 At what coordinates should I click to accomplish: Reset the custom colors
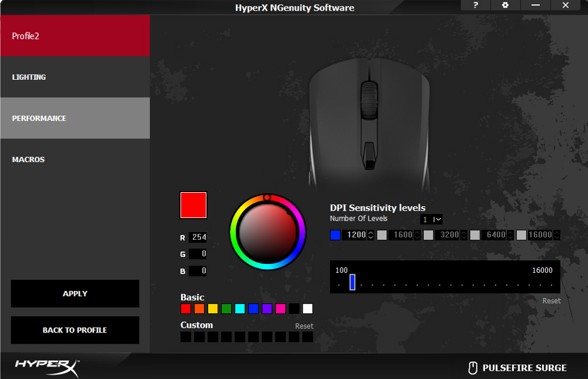pos(304,326)
